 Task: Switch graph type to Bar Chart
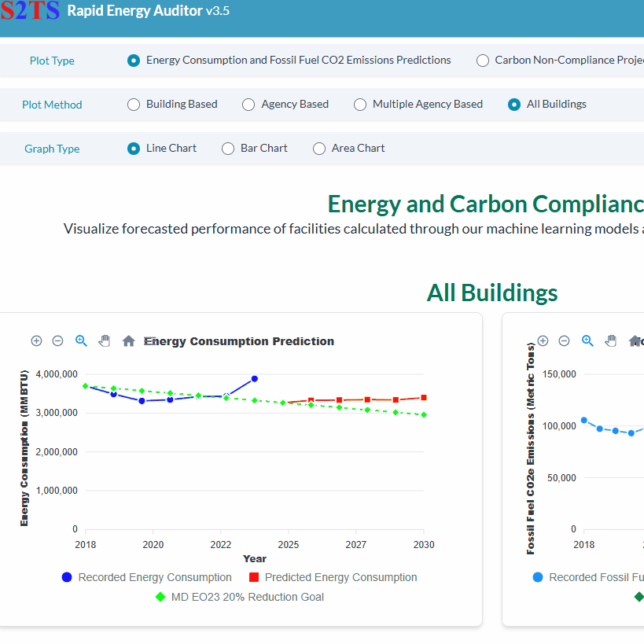(228, 149)
